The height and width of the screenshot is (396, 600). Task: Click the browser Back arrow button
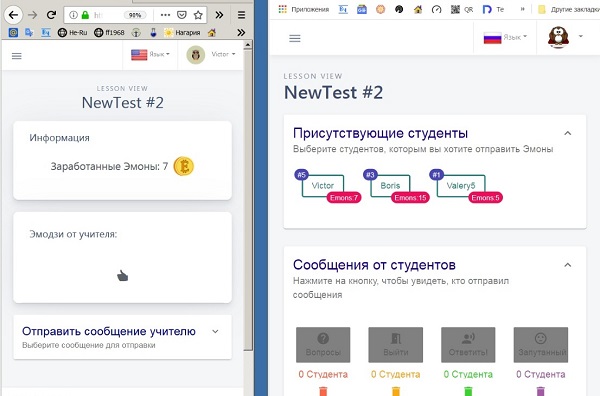point(13,15)
